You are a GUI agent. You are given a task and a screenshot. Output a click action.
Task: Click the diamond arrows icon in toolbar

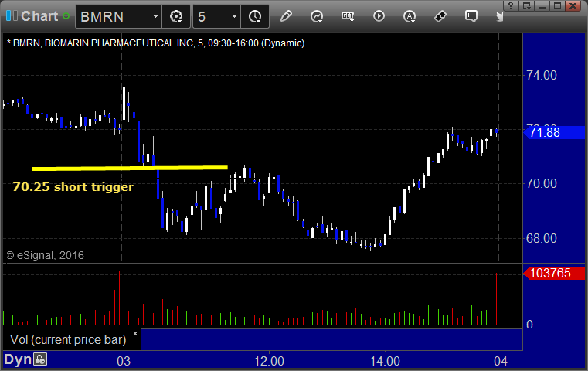click(x=440, y=16)
